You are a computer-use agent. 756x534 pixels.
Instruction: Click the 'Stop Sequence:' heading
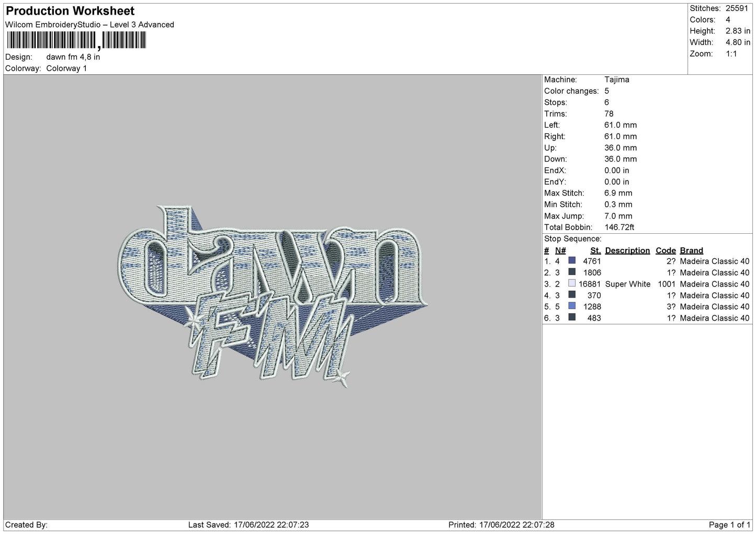573,239
